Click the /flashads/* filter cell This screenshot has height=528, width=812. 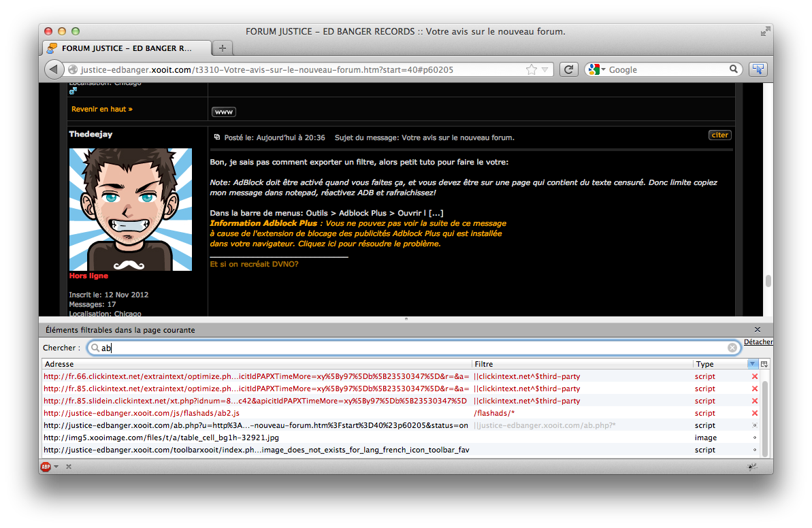pyautogui.click(x=494, y=413)
